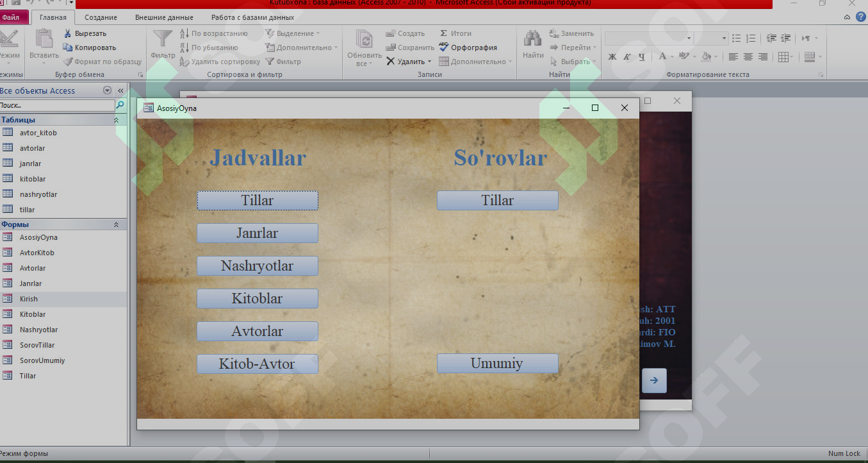Screen dimensions: 868x463
Task: Run Орфография spell check
Action: click(468, 47)
